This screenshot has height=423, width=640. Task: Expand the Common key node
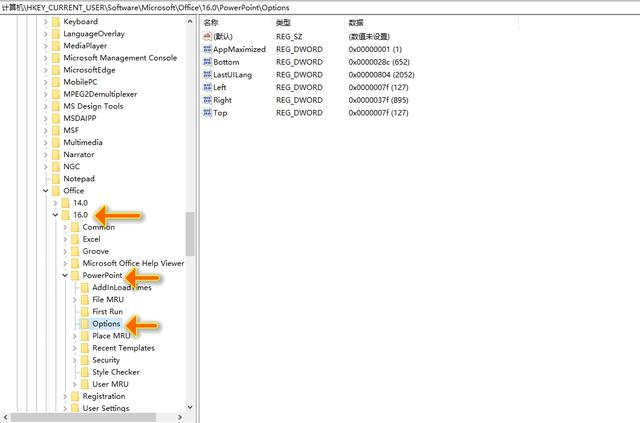pos(65,227)
